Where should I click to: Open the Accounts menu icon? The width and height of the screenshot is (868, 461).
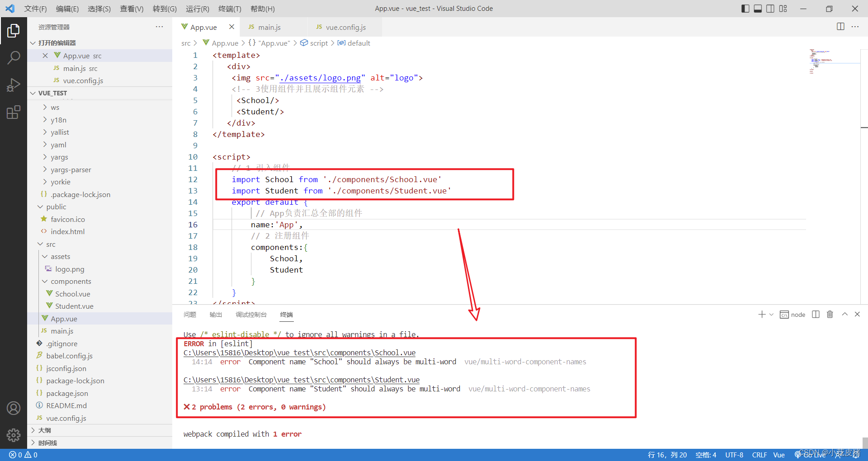(x=14, y=408)
